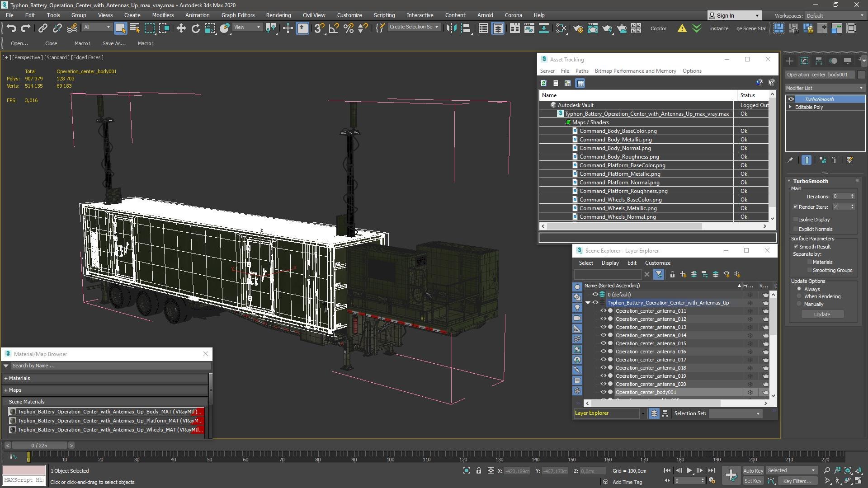Screen dimensions: 868x488
Task: Click the Pin Stack icon
Action: 790,160
